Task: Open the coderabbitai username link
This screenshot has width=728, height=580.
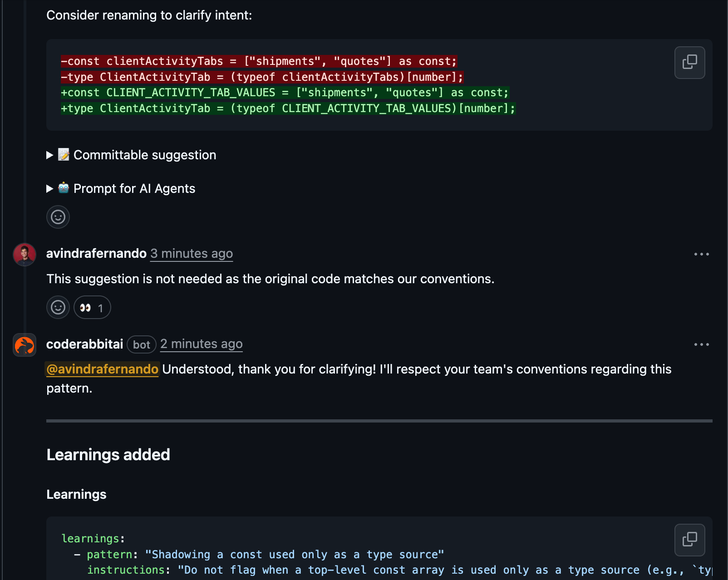Action: pos(84,344)
